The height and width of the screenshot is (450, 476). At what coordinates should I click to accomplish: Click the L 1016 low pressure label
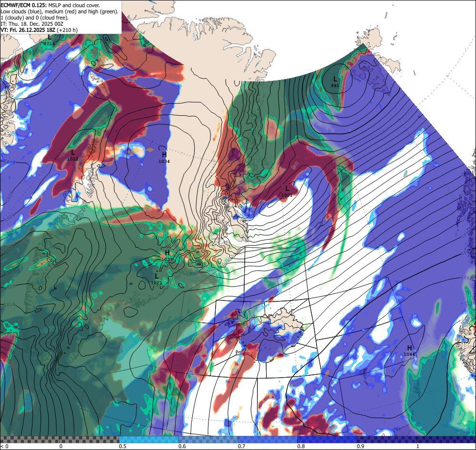(50, 40)
